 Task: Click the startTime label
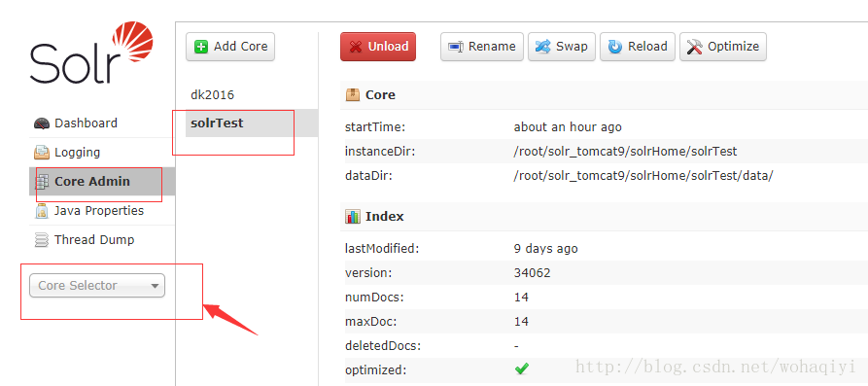point(375,127)
